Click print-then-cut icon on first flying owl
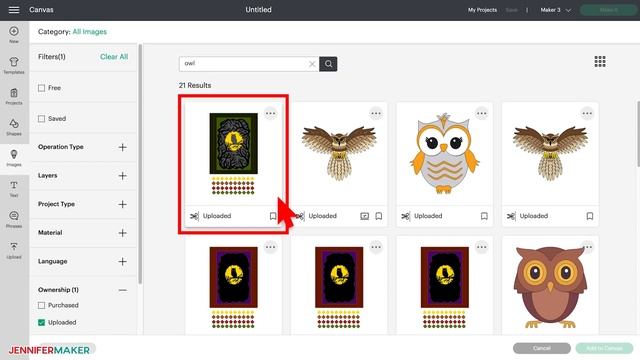 [364, 216]
